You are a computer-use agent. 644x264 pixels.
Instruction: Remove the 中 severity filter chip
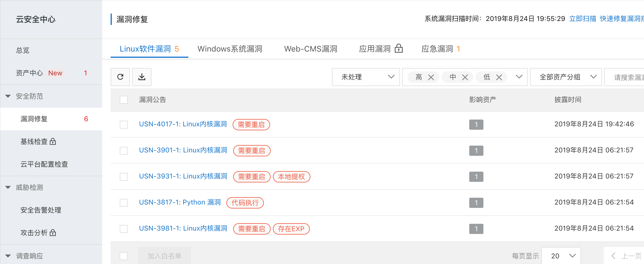point(465,77)
